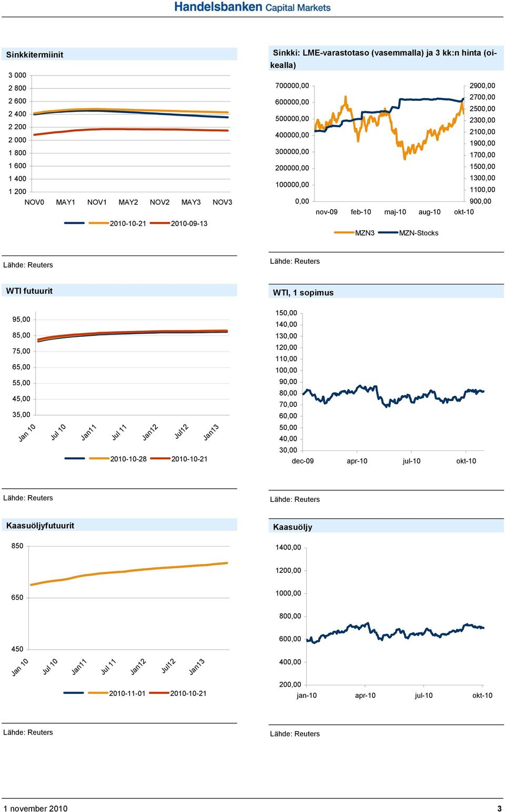Click the okt-10 label on WTI chart
This screenshot has width=505, height=812.
tap(466, 461)
